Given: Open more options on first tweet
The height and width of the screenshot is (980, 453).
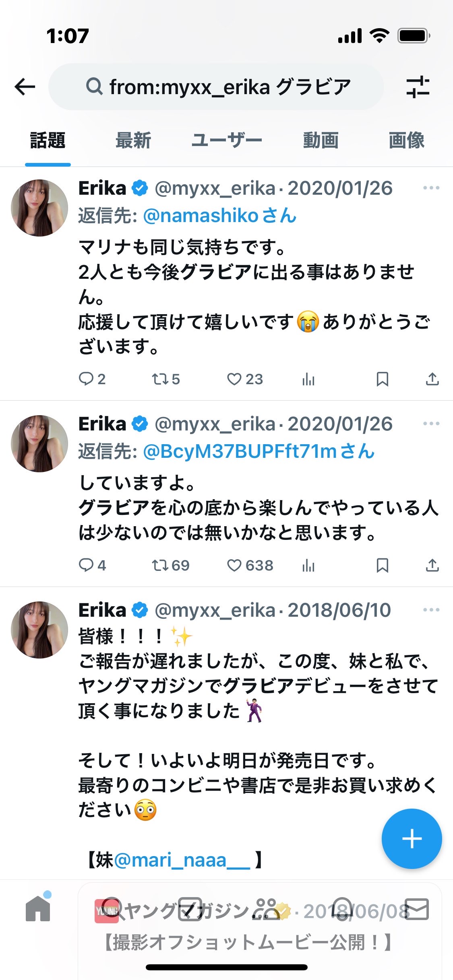Looking at the screenshot, I should (431, 188).
